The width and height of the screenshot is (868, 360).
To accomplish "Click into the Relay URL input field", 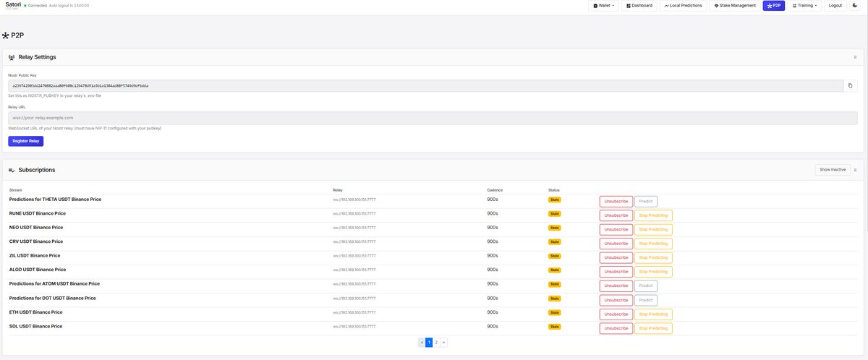I will coord(433,118).
